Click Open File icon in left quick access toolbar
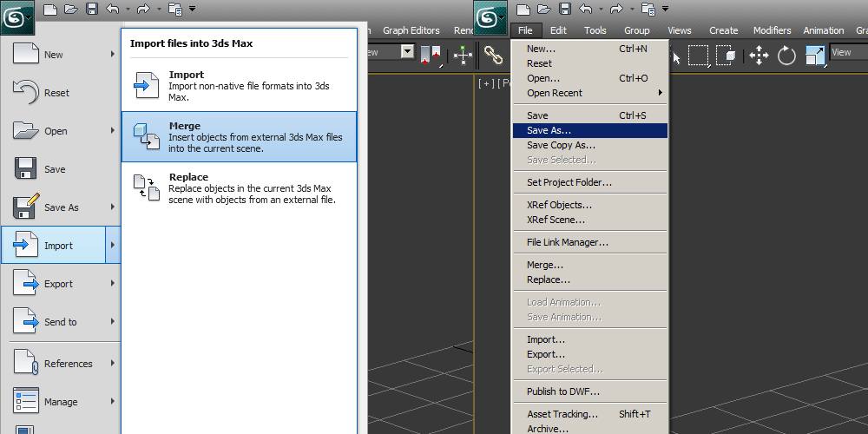The image size is (868, 434). click(71, 9)
